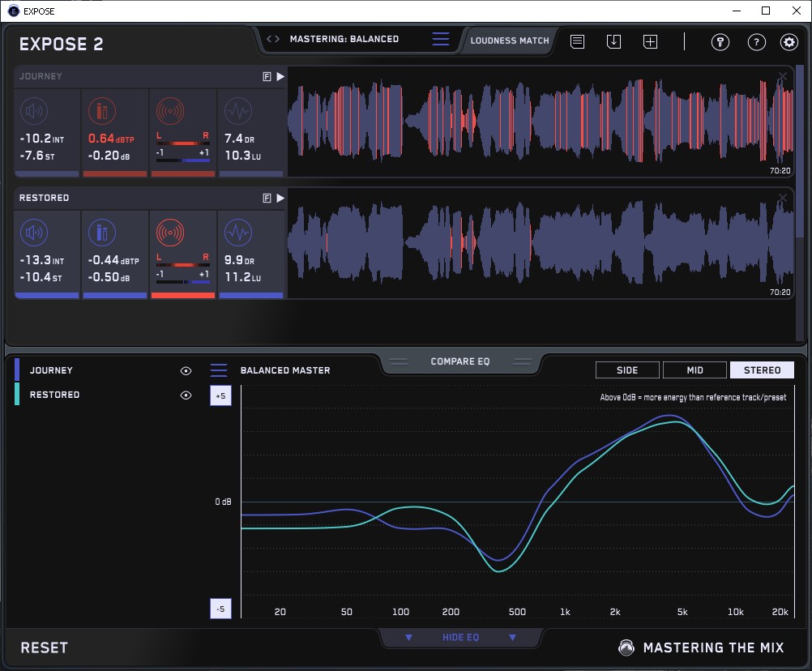Maximize the EXPOSE window
This screenshot has width=812, height=671.
(766, 11)
